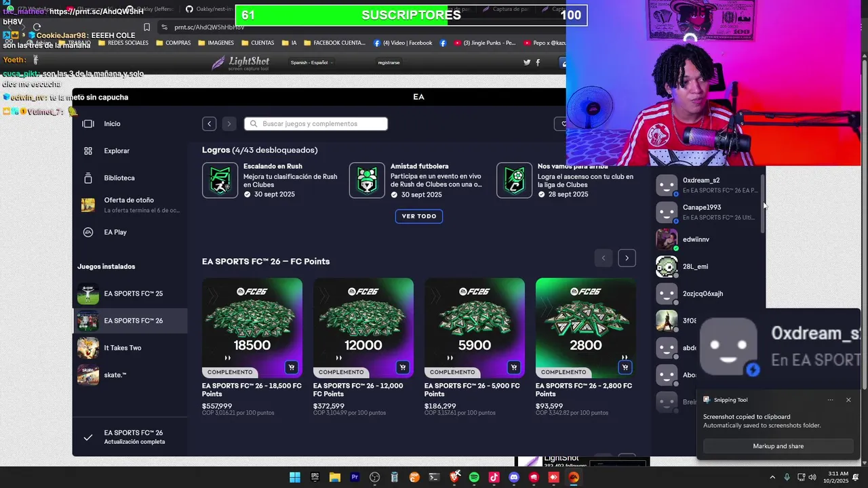This screenshot has height=488, width=868.
Task: Open LightShot Twitter icon
Action: 527,62
